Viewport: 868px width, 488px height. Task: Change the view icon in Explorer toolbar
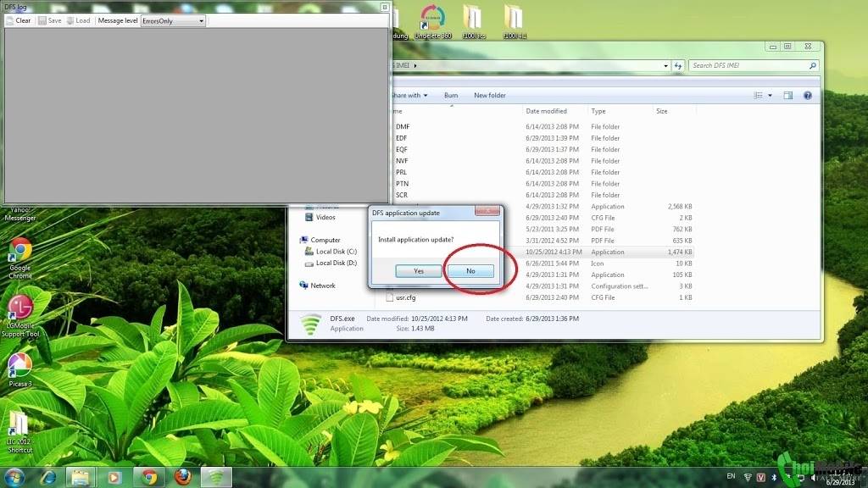(x=758, y=95)
